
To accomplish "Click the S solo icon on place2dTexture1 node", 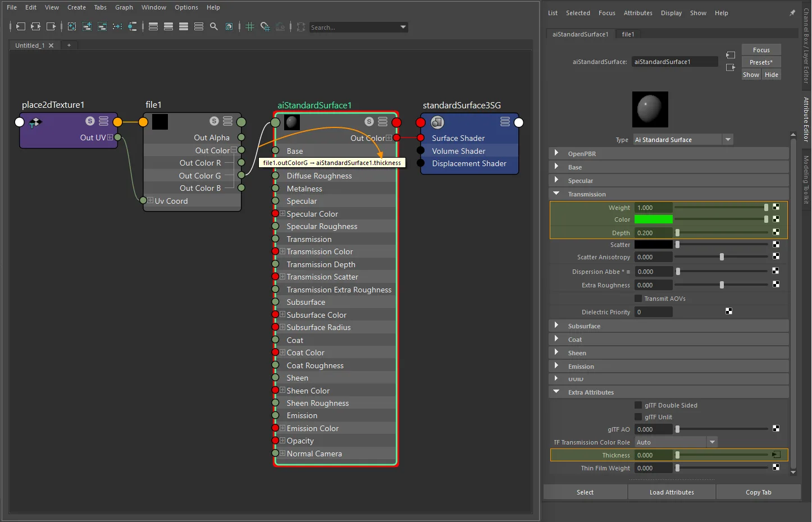I will (x=90, y=121).
